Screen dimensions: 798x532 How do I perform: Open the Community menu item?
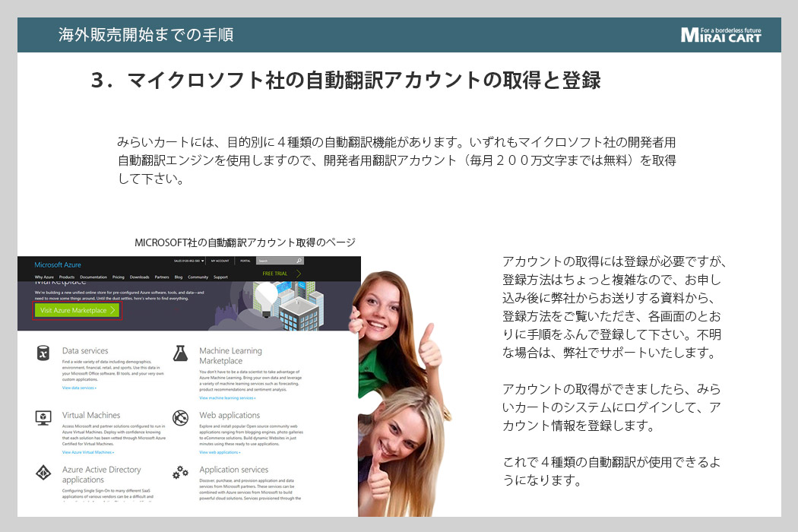[198, 277]
